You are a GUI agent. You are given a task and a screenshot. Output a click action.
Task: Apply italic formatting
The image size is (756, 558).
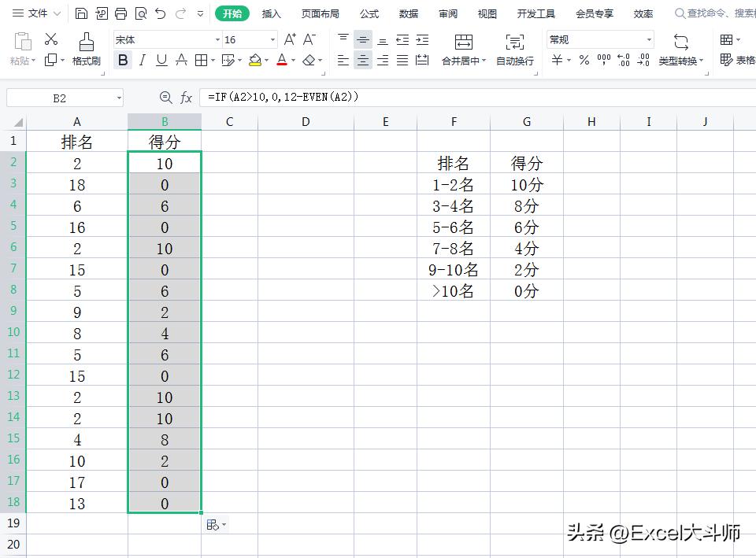(142, 60)
